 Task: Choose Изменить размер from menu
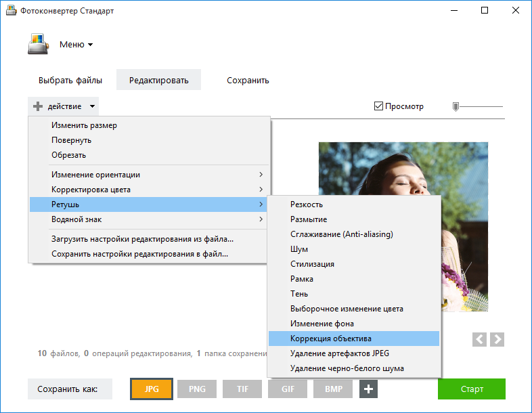pos(149,125)
